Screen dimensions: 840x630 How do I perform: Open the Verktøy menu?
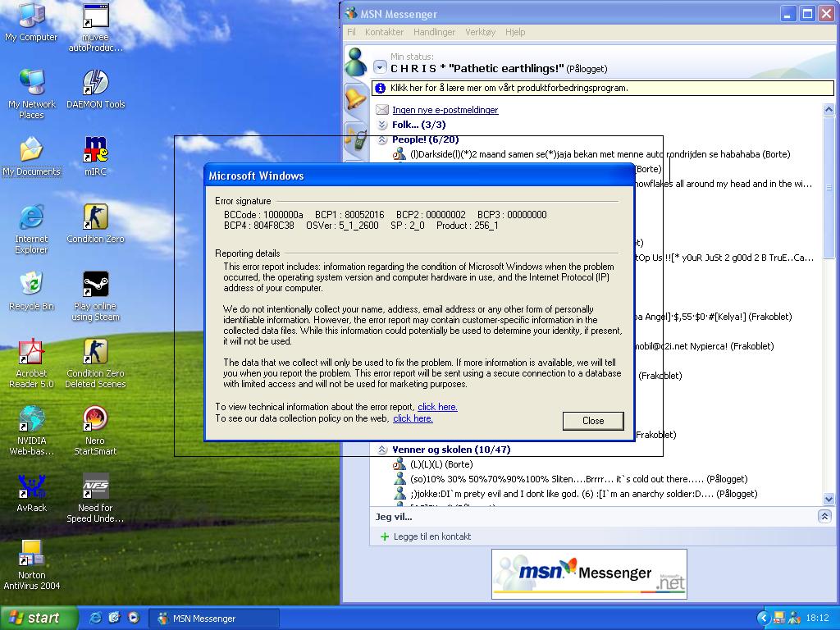coord(480,32)
